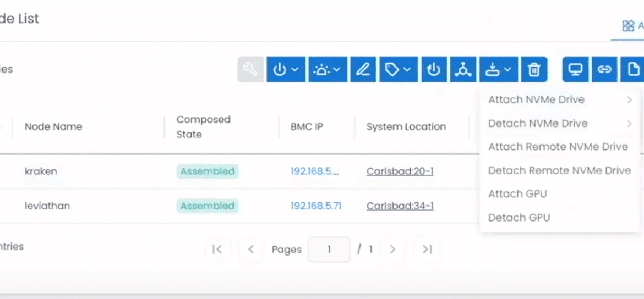Viewport: 644px width, 299px height.
Task: Click the chain link icon button
Action: pos(604,69)
